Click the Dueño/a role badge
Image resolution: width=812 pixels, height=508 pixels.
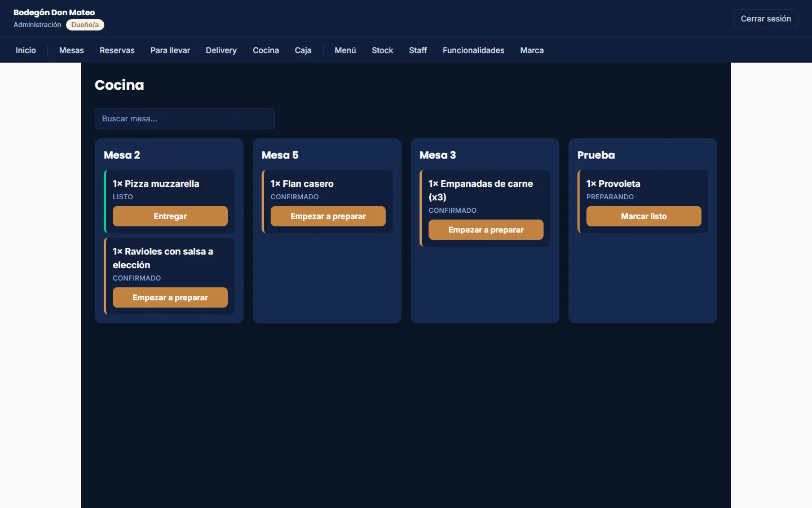tap(85, 25)
